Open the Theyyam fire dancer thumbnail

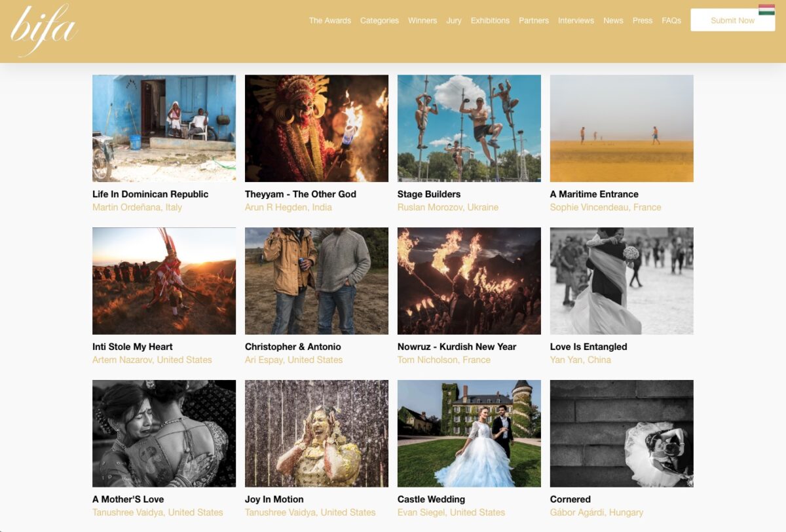(x=316, y=128)
